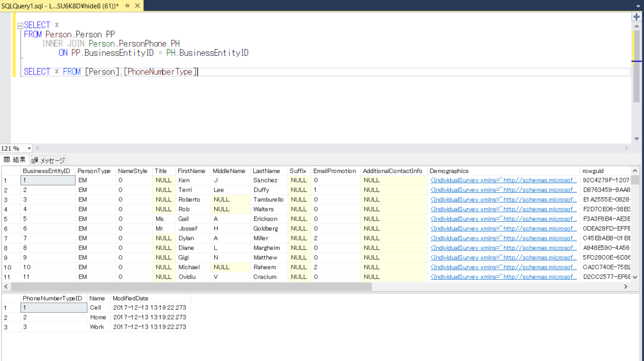Click the Name column header in lower grid
The height and width of the screenshot is (361, 644).
pyautogui.click(x=99, y=298)
